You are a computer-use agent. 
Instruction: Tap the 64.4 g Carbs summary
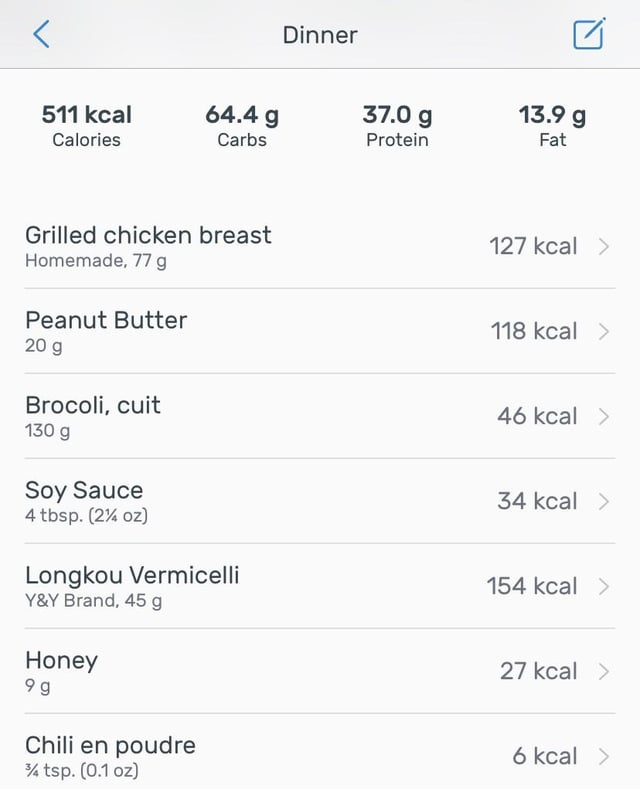pyautogui.click(x=242, y=126)
